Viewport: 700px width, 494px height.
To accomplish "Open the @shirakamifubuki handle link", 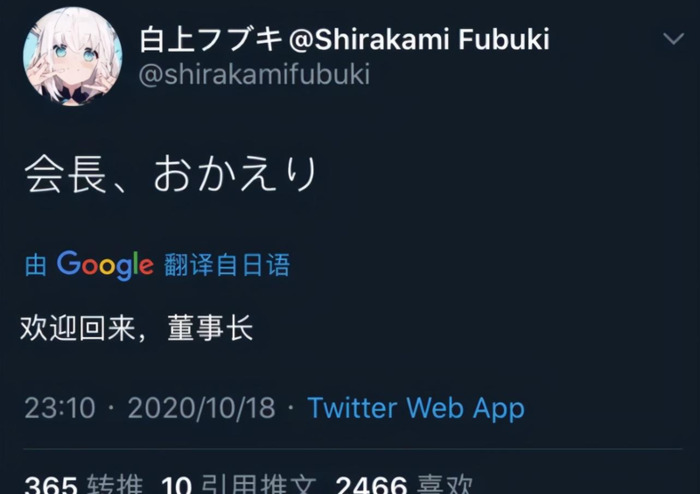I will pyautogui.click(x=254, y=75).
